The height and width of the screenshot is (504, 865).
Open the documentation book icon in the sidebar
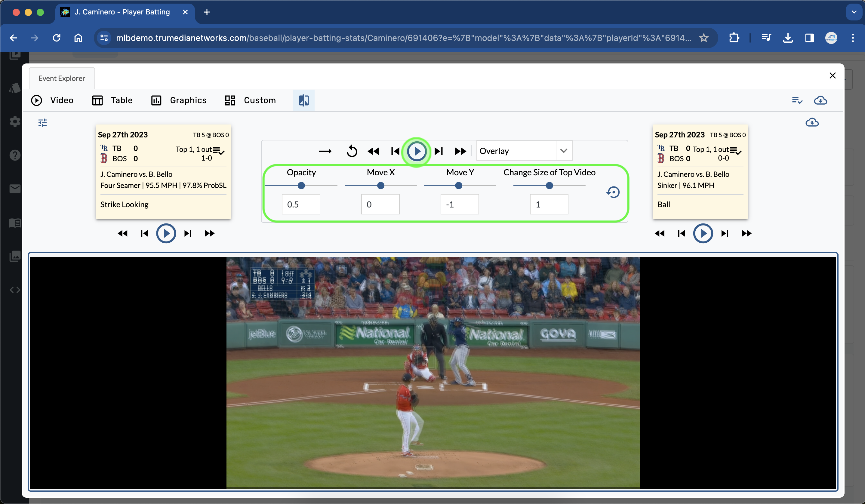point(15,223)
